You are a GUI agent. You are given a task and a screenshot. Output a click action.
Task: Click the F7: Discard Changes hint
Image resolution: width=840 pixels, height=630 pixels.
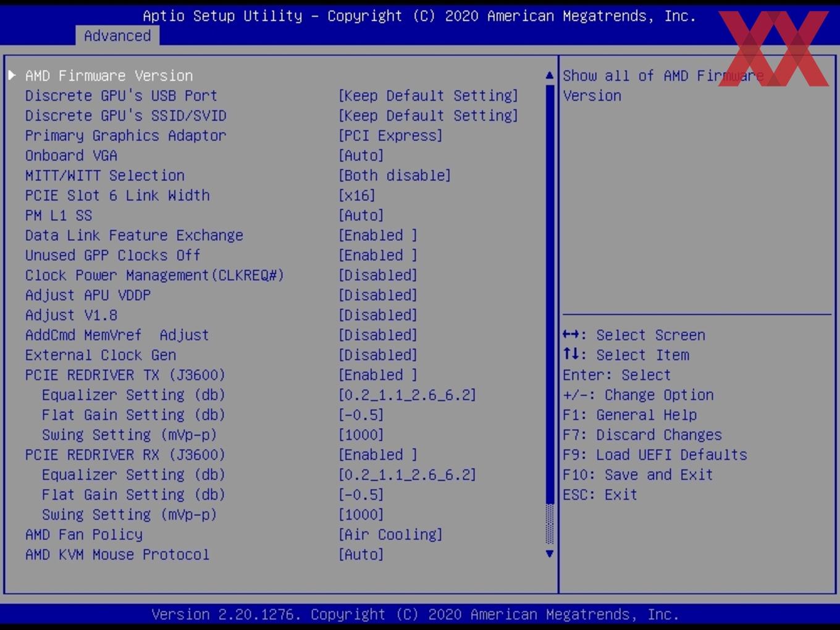(x=642, y=435)
